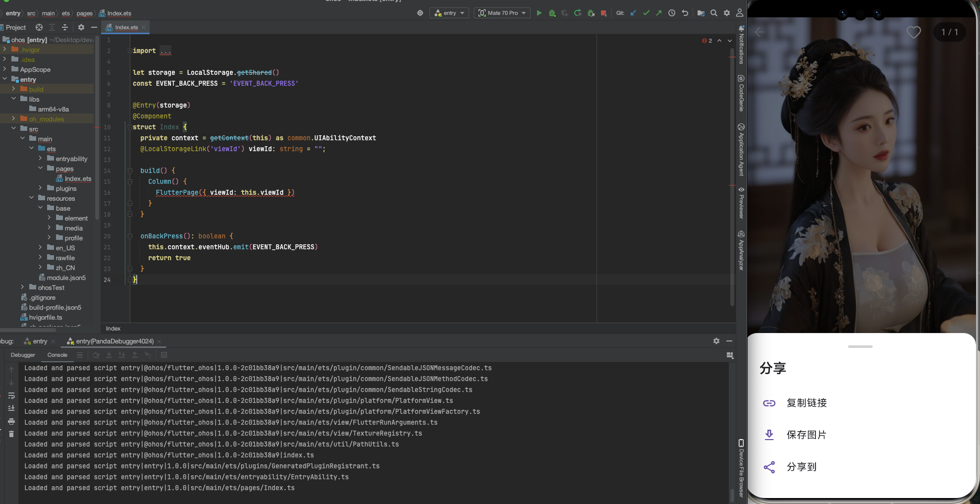980x504 pixels.
Task: Tap the back arrow in phone preview
Action: (x=759, y=32)
